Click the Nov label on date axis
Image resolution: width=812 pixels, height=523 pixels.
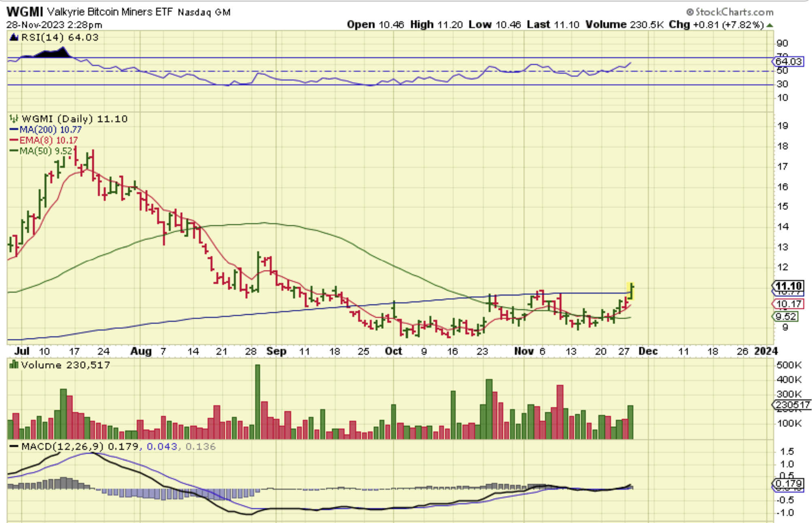pos(524,351)
